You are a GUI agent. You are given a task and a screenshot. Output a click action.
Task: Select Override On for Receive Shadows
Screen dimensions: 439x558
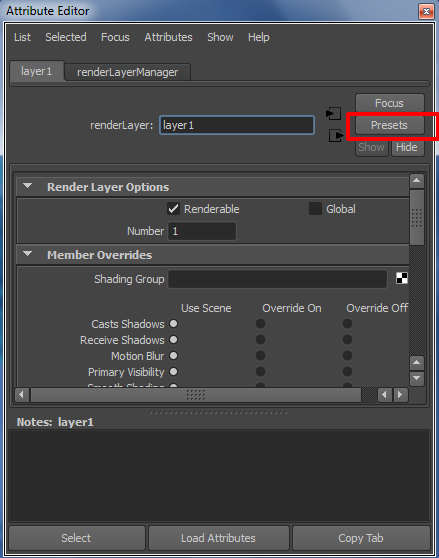260,340
